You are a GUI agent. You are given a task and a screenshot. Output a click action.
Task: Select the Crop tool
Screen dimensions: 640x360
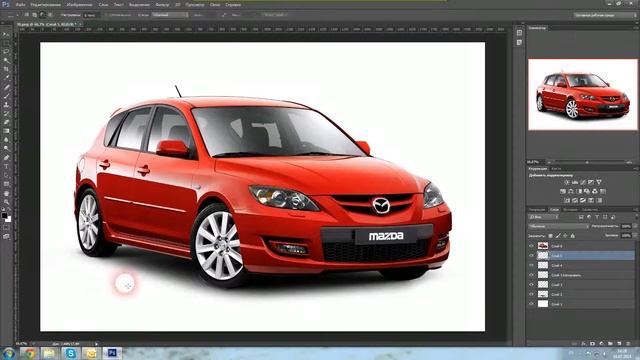coord(6,69)
